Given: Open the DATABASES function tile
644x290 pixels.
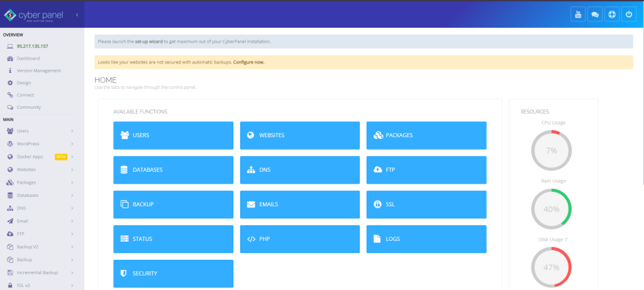Looking at the screenshot, I should [x=174, y=170].
